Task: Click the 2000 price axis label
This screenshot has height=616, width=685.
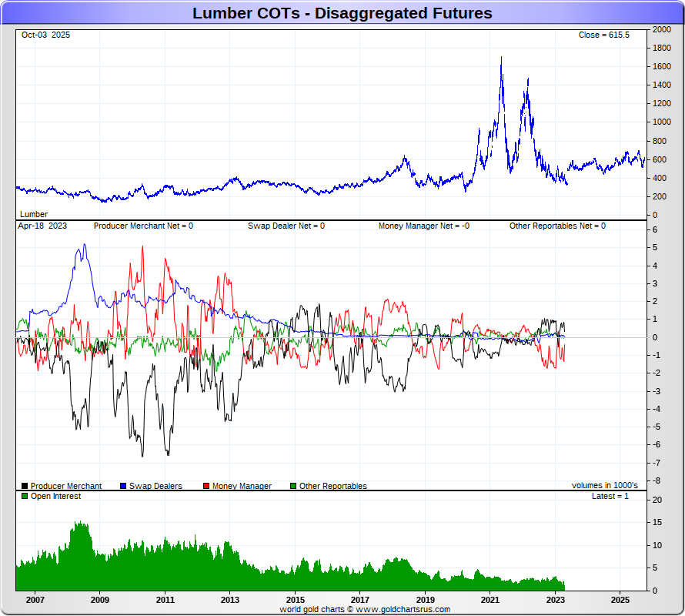Action: click(662, 29)
